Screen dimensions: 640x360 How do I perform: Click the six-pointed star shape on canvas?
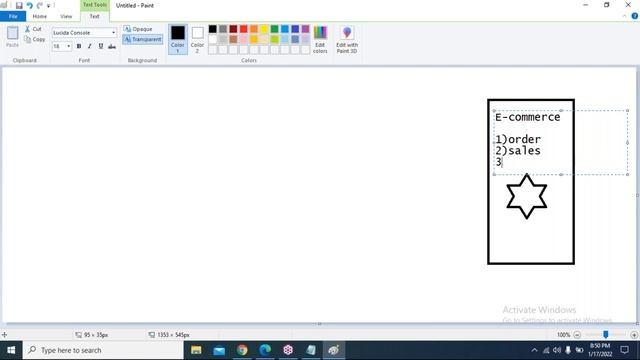tap(527, 196)
